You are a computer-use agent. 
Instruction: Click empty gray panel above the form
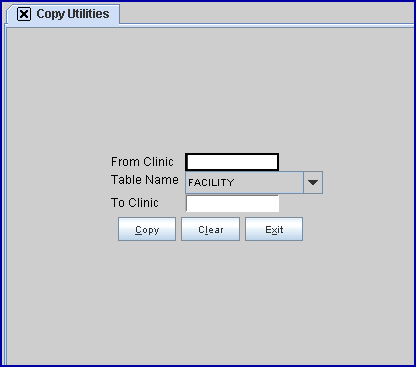point(210,90)
